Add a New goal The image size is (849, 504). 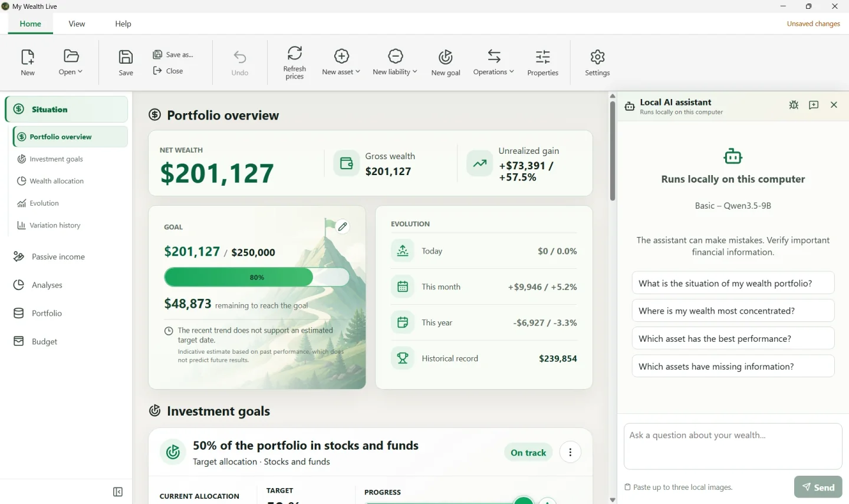(x=446, y=62)
